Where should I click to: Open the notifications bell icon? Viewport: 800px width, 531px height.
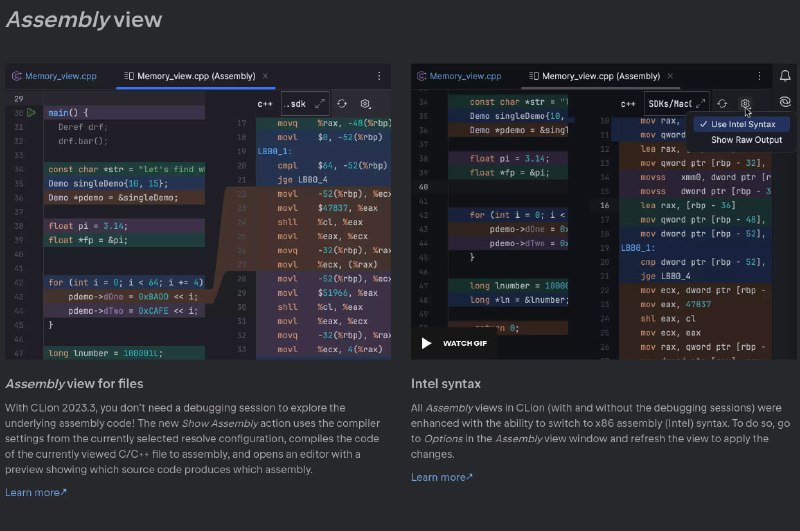tap(785, 76)
